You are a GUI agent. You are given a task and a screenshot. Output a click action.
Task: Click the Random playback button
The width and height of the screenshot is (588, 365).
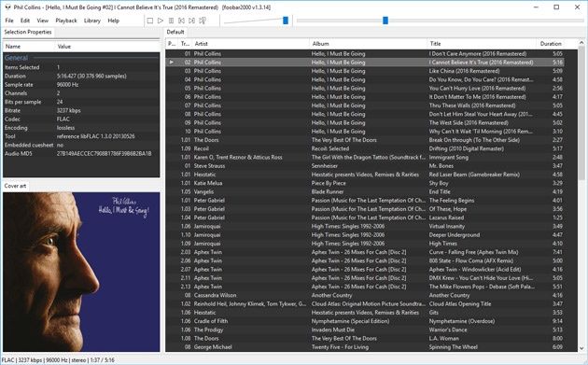[203, 21]
